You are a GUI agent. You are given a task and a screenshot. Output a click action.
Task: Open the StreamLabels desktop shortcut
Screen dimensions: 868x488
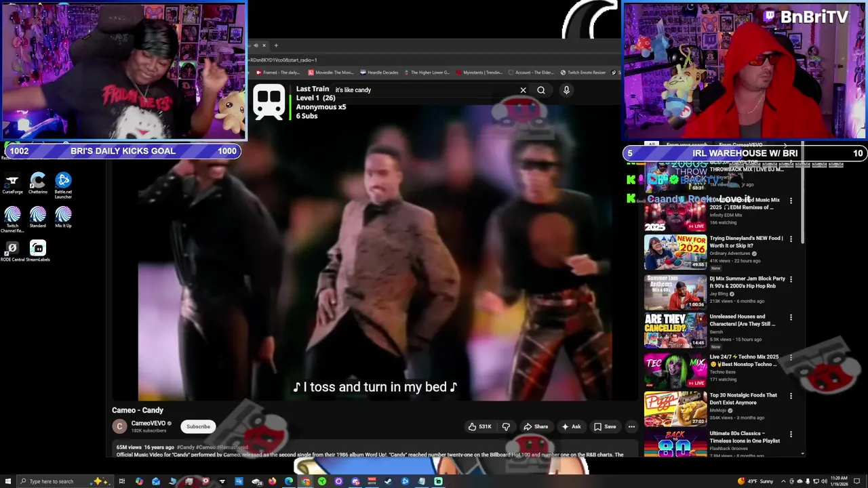[x=38, y=251]
